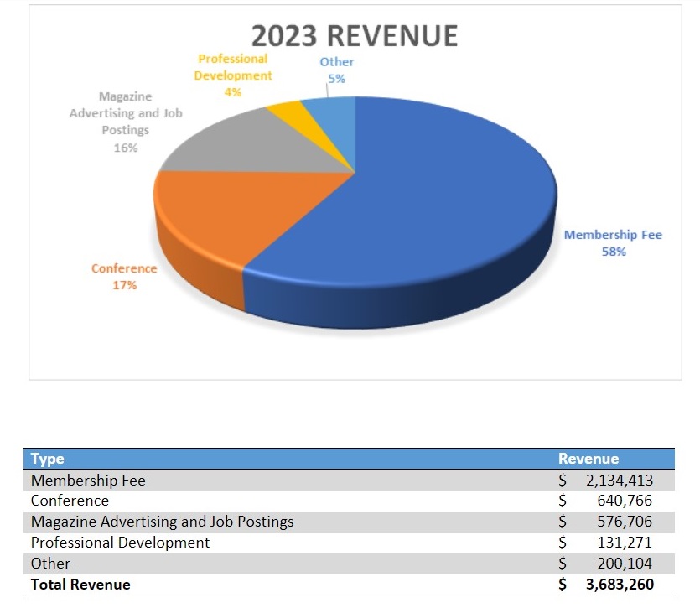
Task: Select the Professional Development table row label
Action: (x=120, y=543)
